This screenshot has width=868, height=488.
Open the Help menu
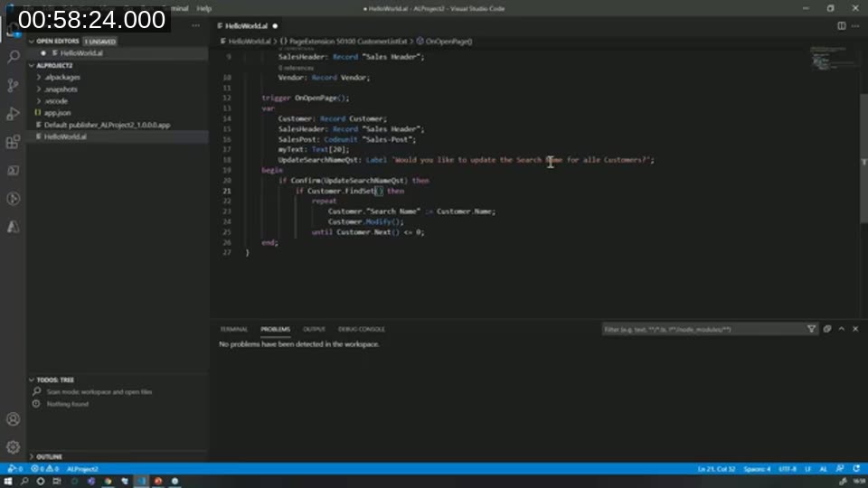[x=204, y=8]
